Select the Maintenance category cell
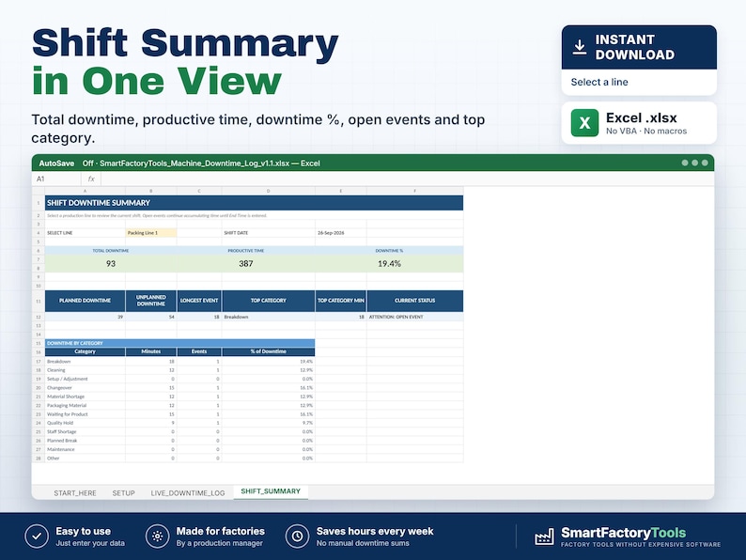This screenshot has width=746, height=560. 85,450
